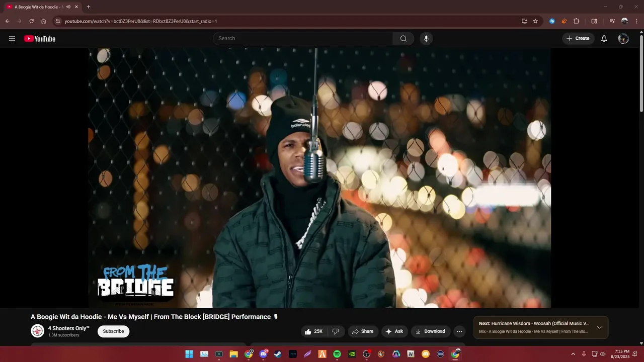Open File Explorer from the taskbar
The width and height of the screenshot is (644, 362).
(233, 354)
